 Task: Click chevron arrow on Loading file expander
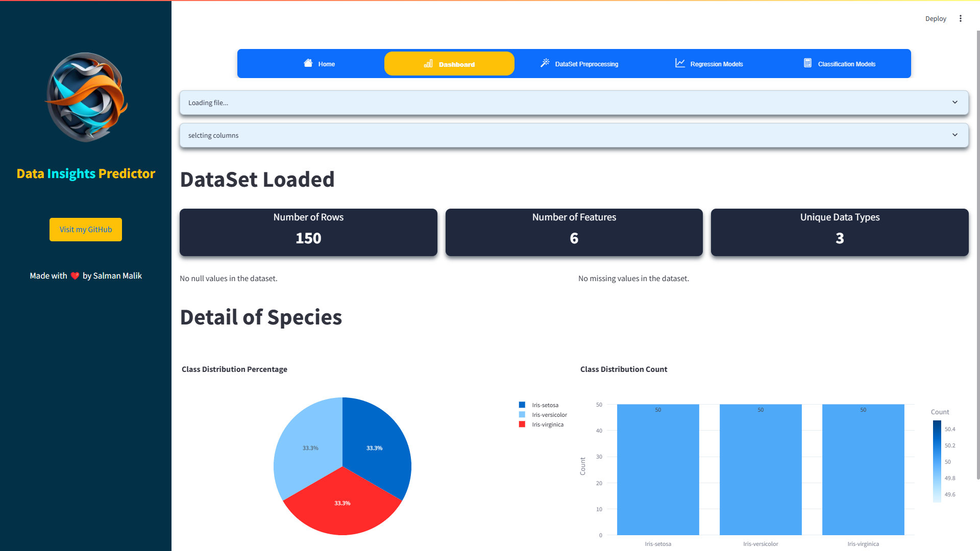(x=954, y=103)
